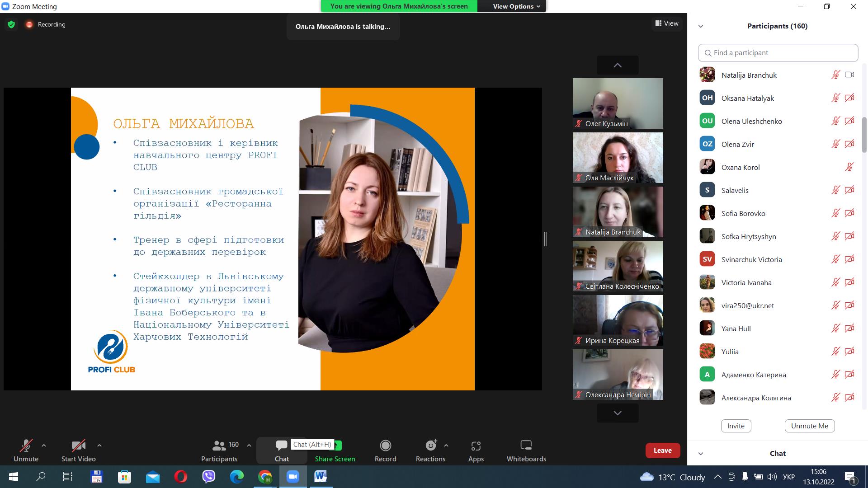Screen dimensions: 868x488
Task: Open Viber from the Windows taskbar
Action: coord(209,476)
